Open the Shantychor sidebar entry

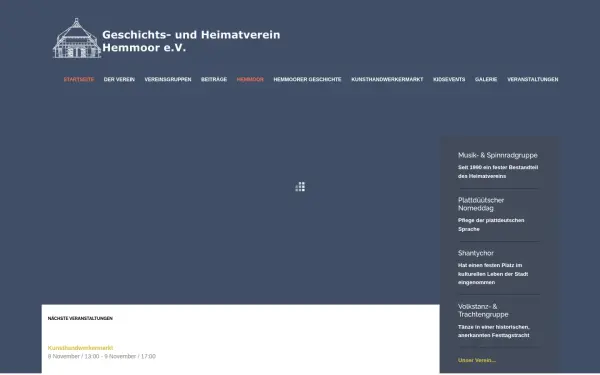coord(476,253)
